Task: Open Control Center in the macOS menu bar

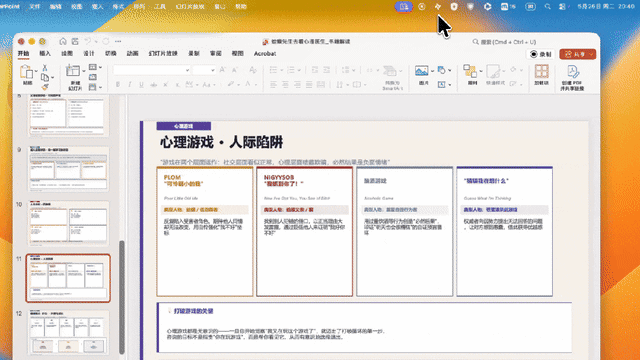Action: click(x=562, y=7)
